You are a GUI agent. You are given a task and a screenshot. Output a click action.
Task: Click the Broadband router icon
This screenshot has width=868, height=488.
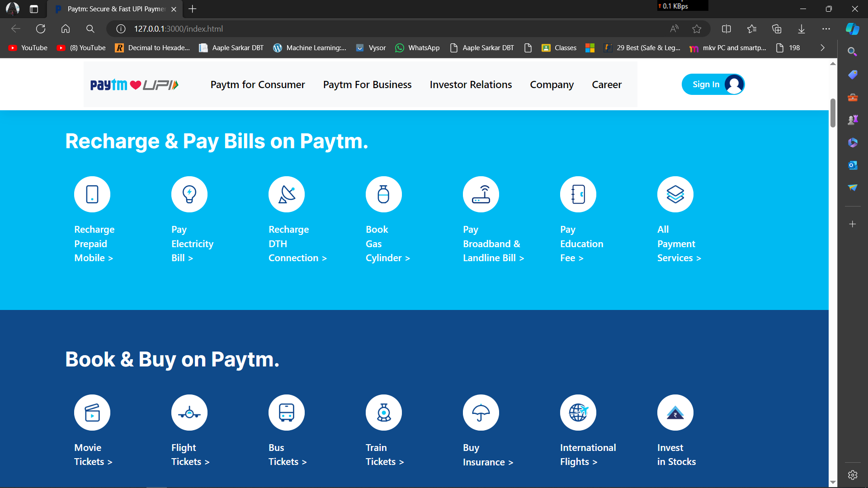[x=481, y=194]
